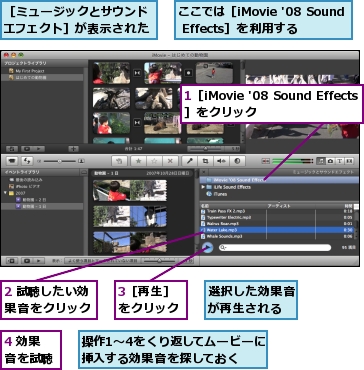Open the voiceover microphone tool

coord(190,161)
